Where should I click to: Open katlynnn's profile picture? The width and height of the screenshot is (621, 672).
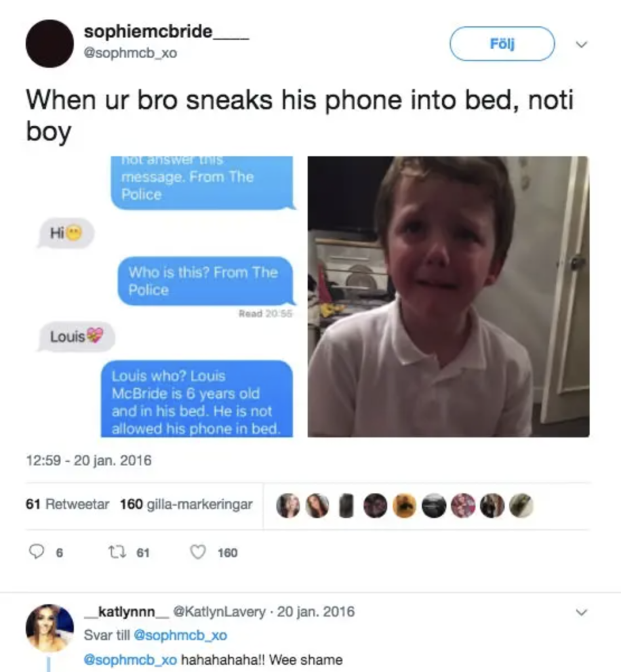click(50, 628)
